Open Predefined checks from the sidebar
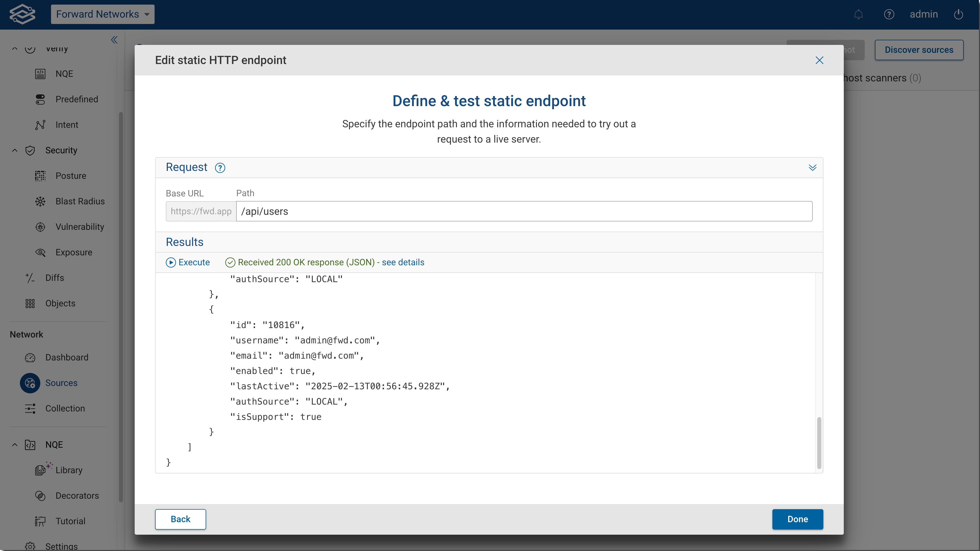 pos(40,99)
